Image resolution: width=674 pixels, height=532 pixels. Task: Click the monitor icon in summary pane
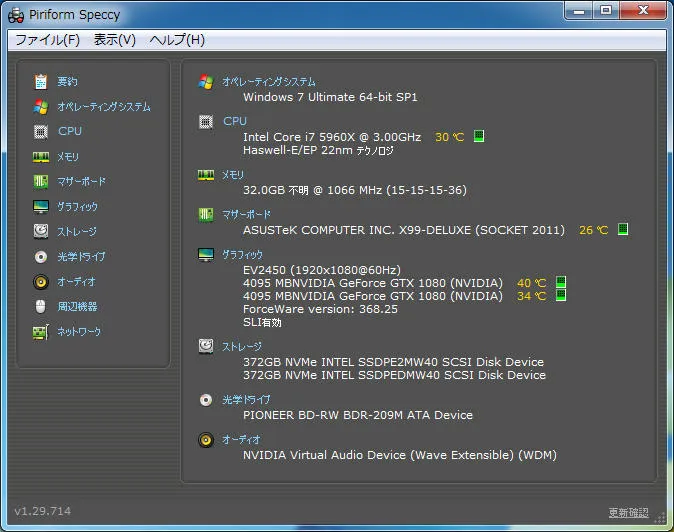[206, 255]
